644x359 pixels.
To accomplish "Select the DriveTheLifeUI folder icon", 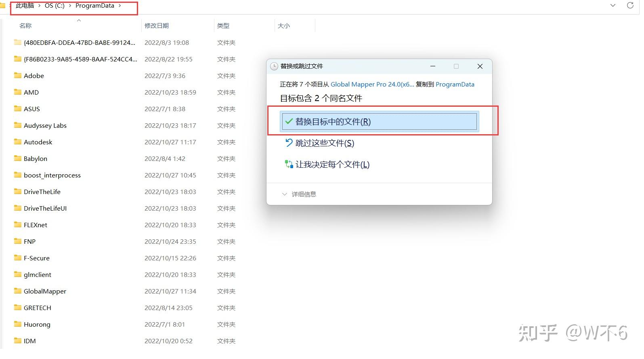I will (17, 208).
